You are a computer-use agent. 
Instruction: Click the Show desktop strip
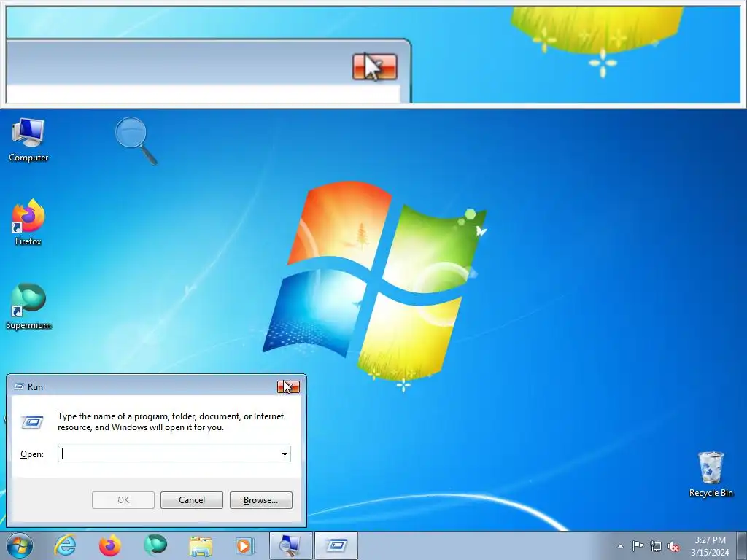pos(742,545)
